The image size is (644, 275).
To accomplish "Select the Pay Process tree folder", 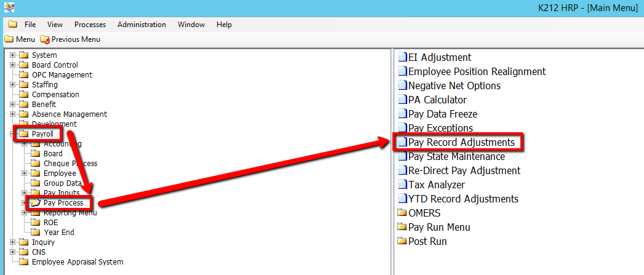I will coord(63,203).
